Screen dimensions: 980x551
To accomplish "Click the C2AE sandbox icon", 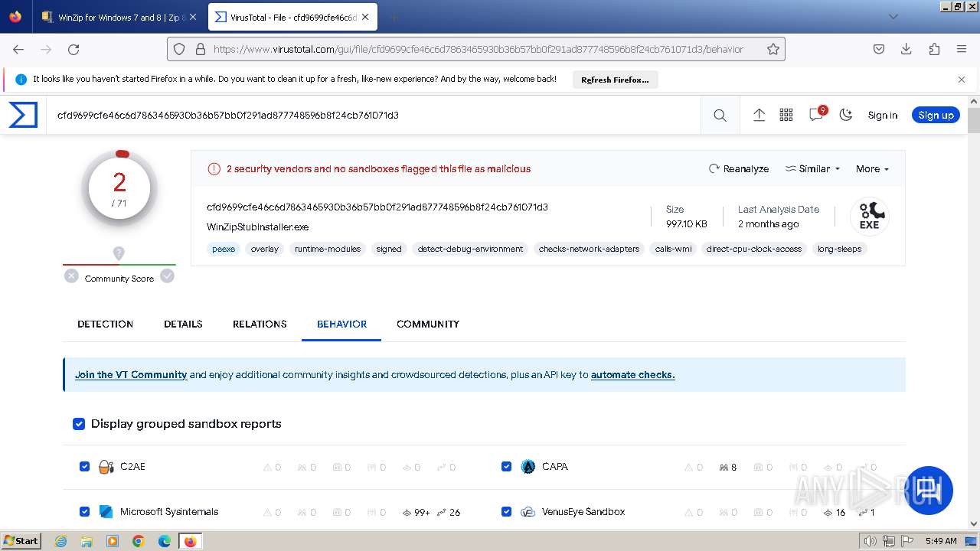I will 106,467.
